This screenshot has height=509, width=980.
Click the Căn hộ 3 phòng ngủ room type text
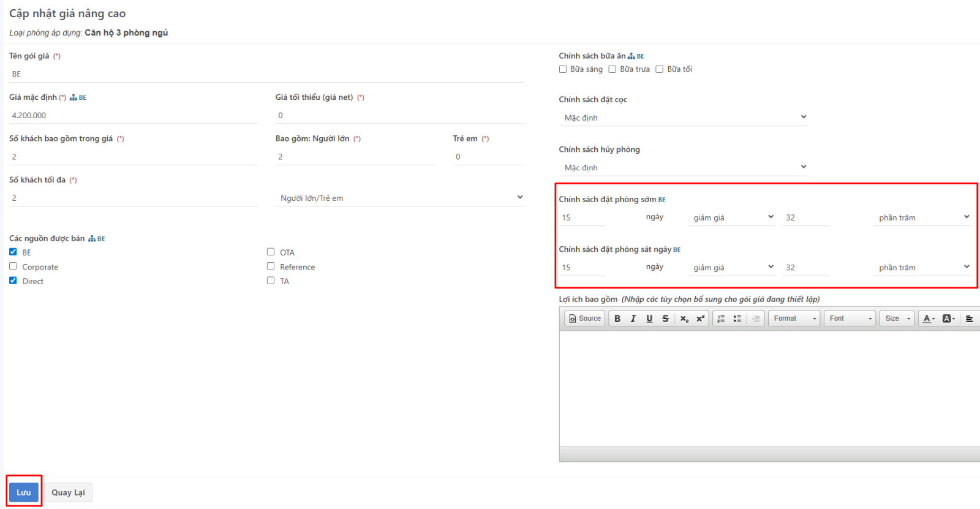(126, 32)
